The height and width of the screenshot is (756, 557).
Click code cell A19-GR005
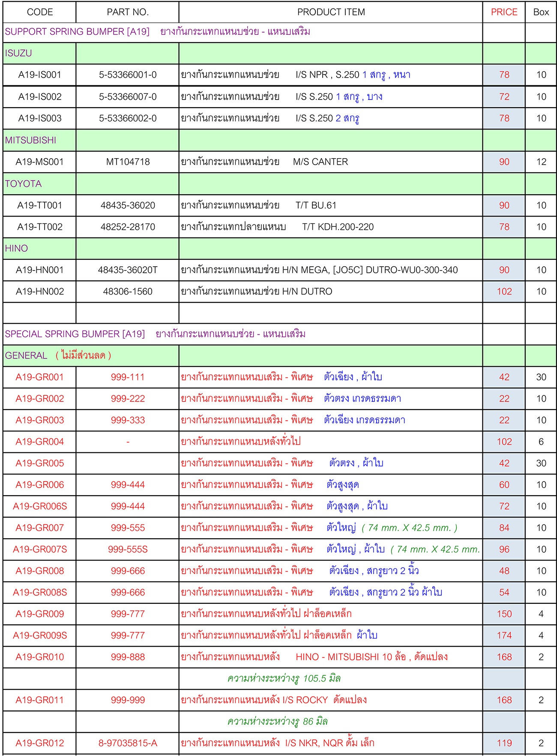pyautogui.click(x=40, y=464)
